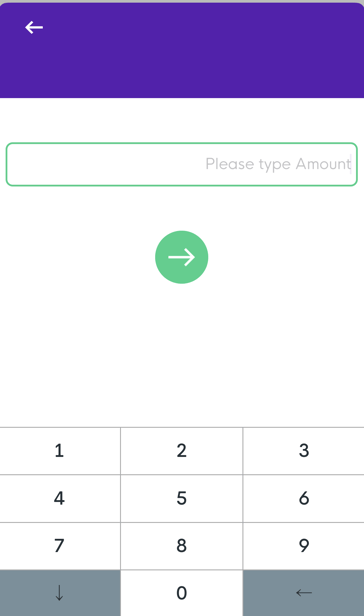
Task: Click the empty left side of amount field
Action: [104, 164]
